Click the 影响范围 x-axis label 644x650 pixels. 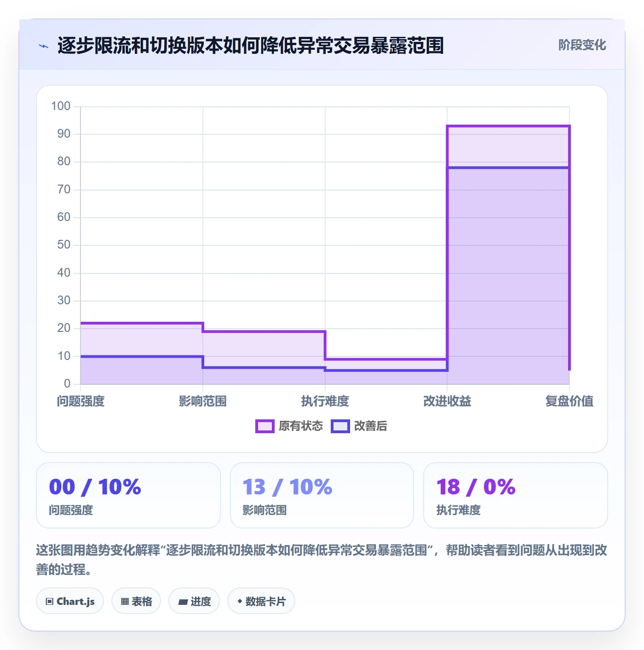[203, 401]
